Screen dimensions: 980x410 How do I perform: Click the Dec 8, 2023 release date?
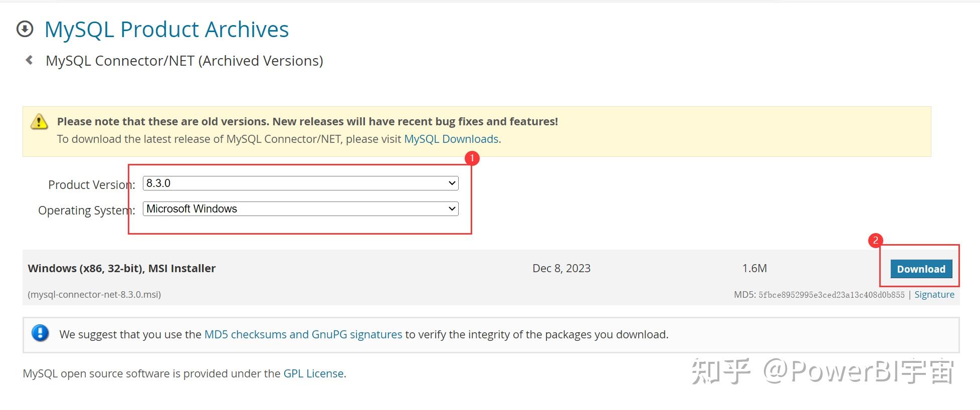coord(561,268)
